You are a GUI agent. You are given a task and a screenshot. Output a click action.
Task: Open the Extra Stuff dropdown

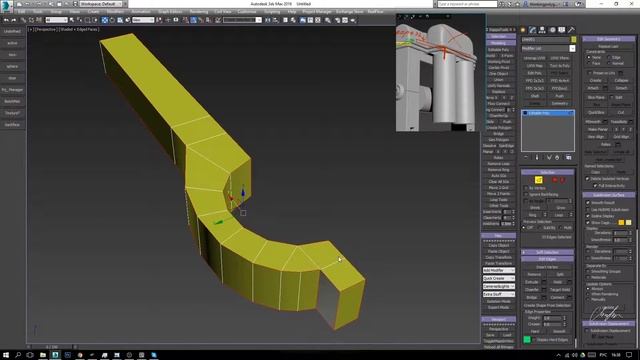[x=499, y=294]
